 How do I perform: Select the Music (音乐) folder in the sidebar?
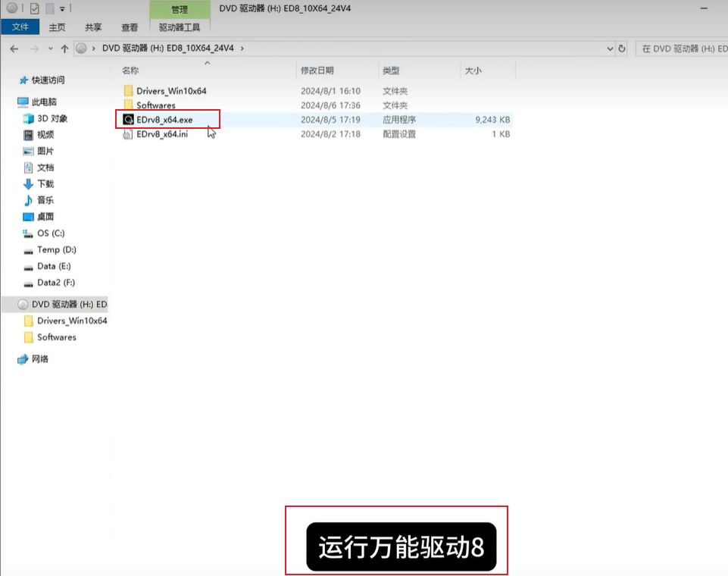(45, 201)
